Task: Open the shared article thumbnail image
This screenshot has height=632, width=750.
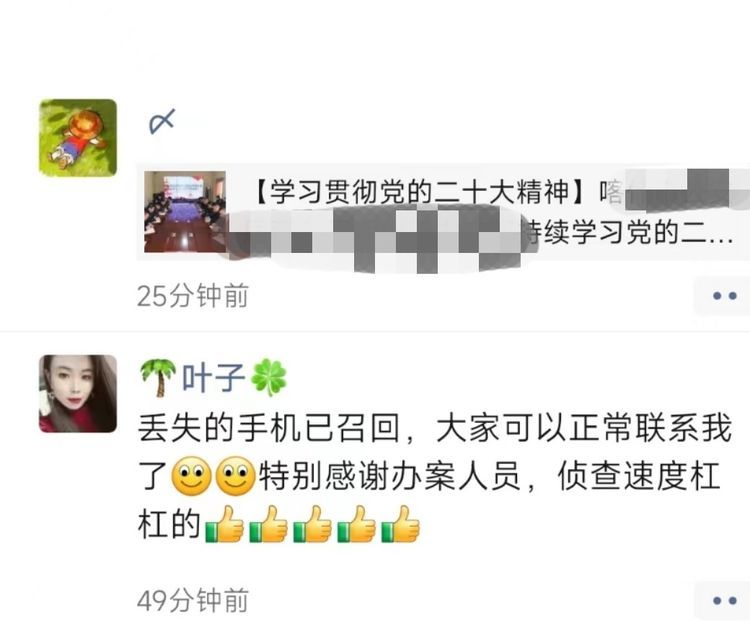Action: 185,211
